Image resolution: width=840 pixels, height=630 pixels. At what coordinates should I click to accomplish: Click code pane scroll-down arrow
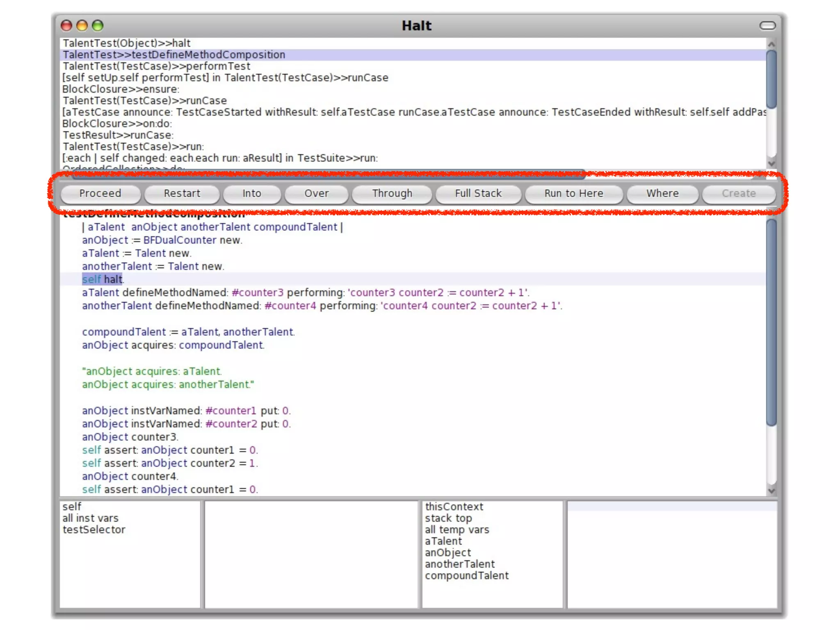[x=771, y=491]
